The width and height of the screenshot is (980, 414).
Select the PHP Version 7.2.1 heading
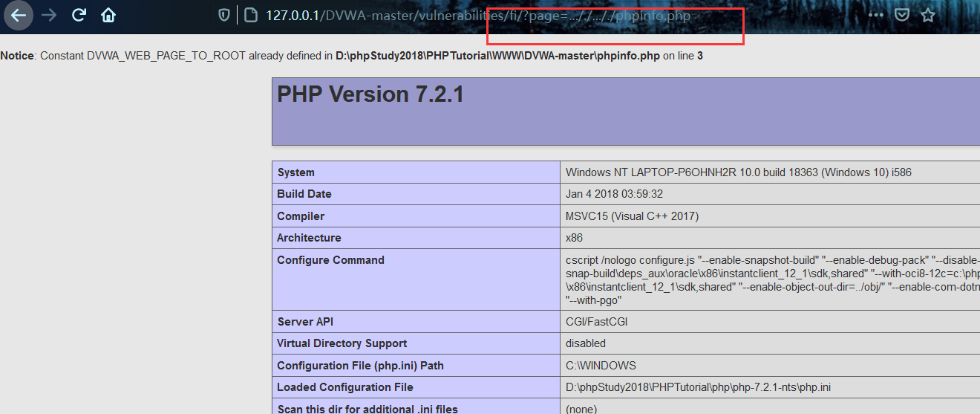coord(370,94)
